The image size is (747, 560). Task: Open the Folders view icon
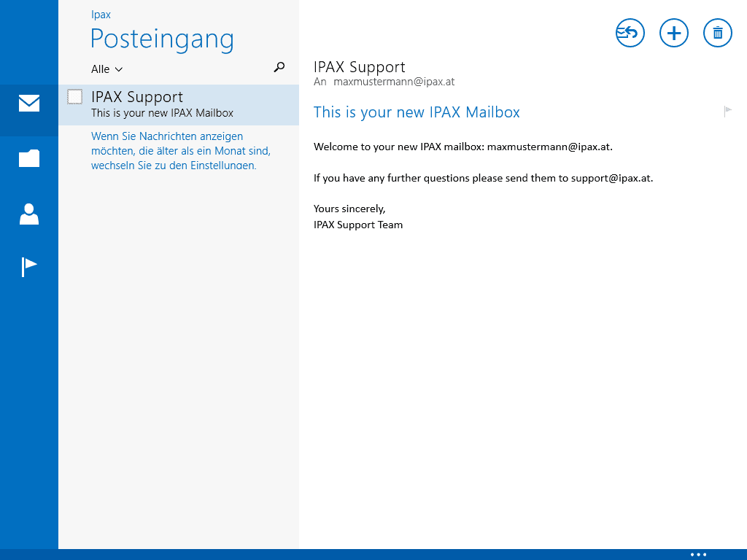pyautogui.click(x=29, y=158)
